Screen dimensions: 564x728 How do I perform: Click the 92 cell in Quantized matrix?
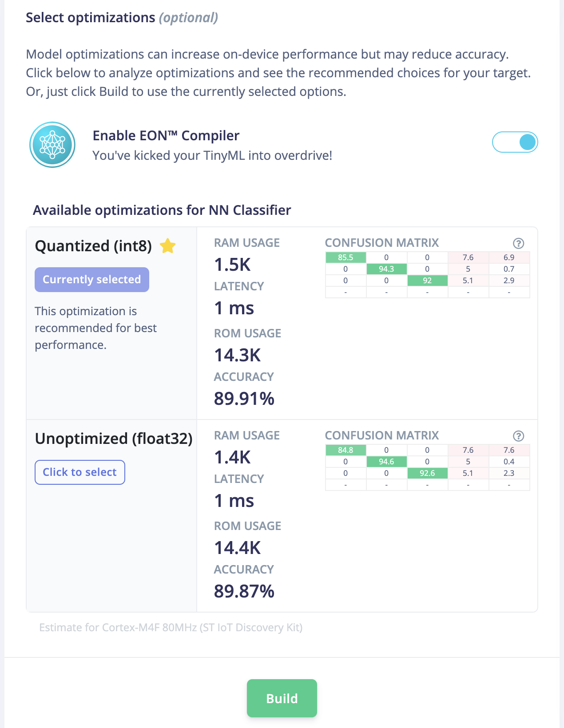(427, 281)
